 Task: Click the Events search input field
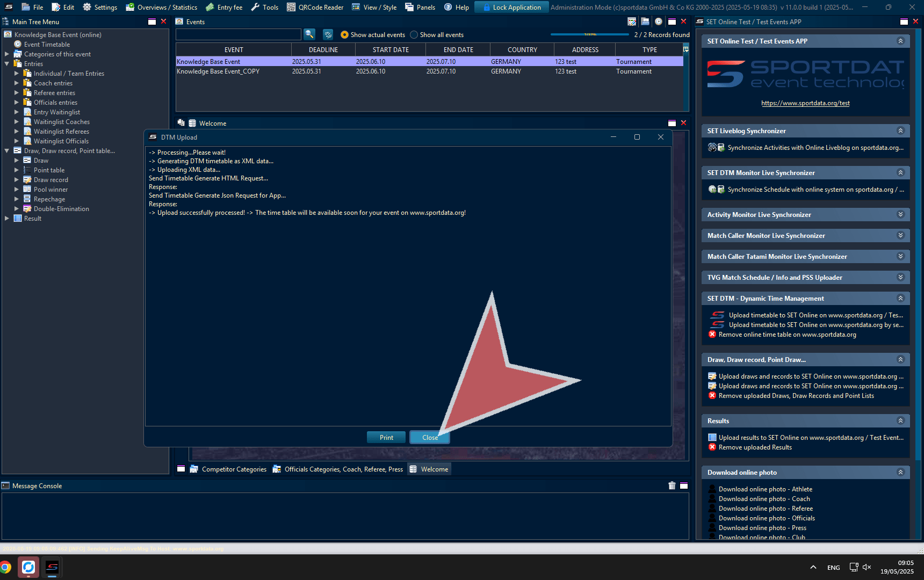click(238, 34)
